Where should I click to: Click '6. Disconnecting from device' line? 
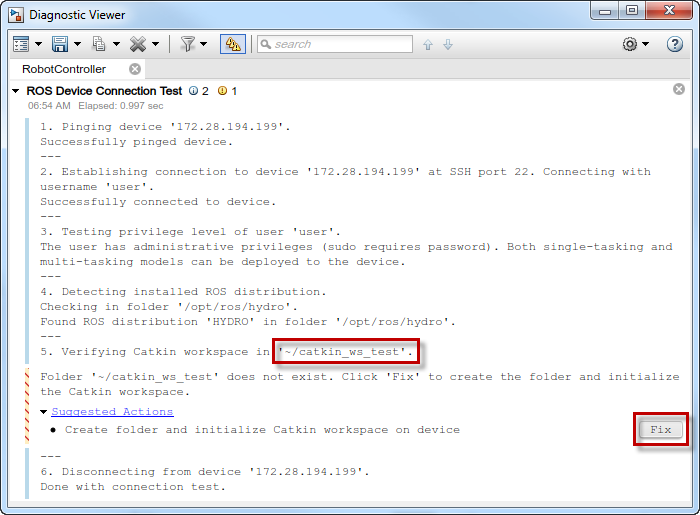point(205,472)
